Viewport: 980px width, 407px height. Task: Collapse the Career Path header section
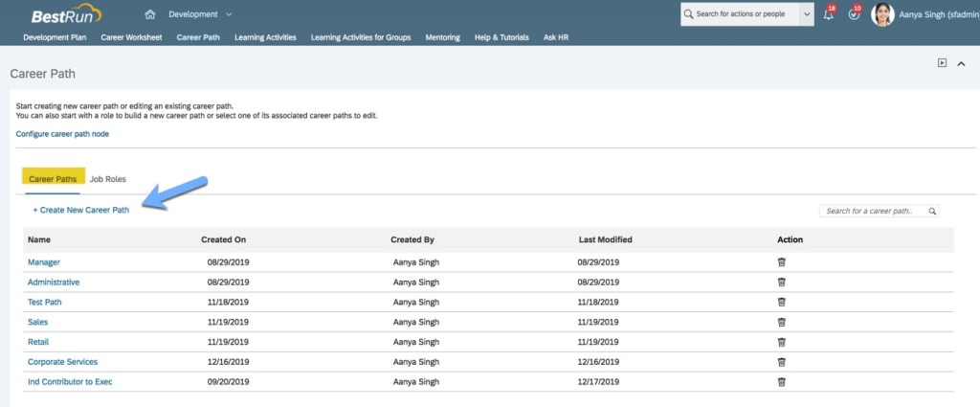(962, 63)
